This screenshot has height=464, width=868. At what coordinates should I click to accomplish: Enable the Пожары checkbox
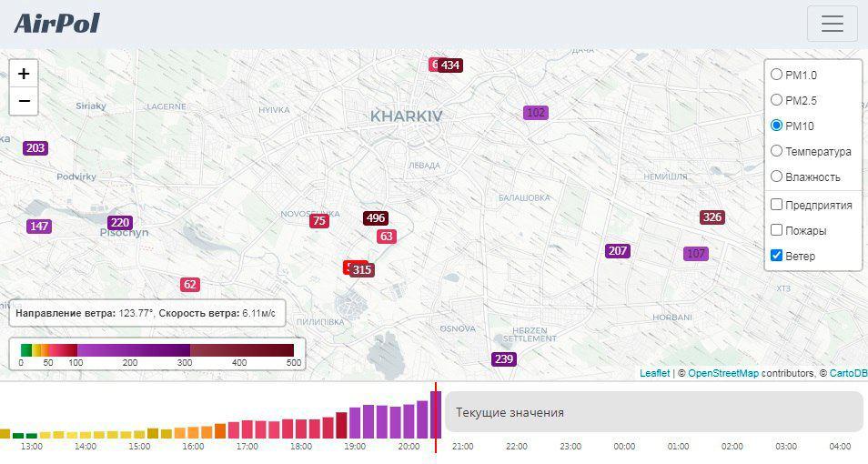click(776, 230)
